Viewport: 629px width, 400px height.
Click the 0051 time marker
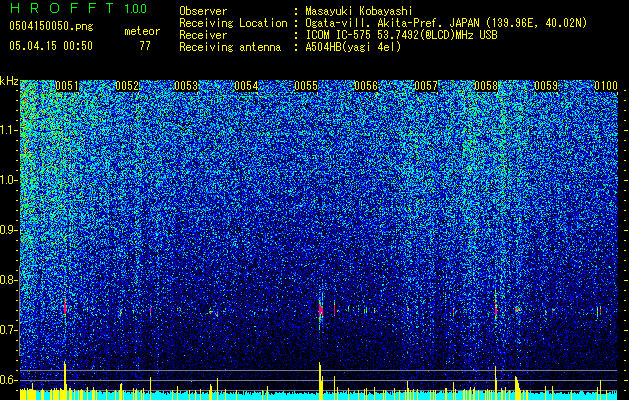click(67, 86)
